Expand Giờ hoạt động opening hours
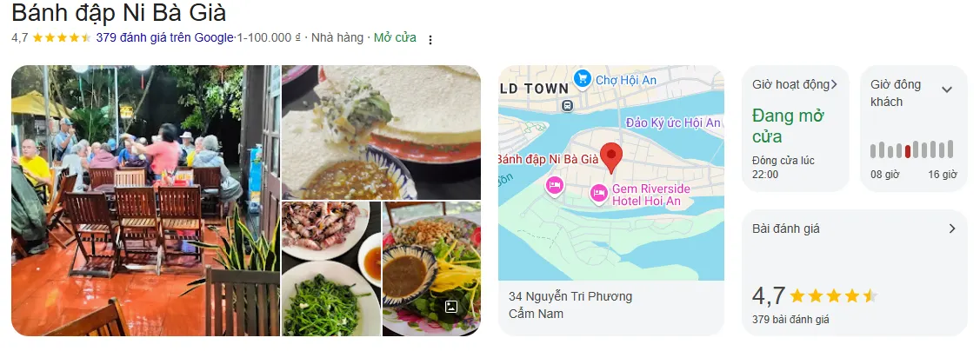Image resolution: width=980 pixels, height=351 pixels. (x=795, y=84)
